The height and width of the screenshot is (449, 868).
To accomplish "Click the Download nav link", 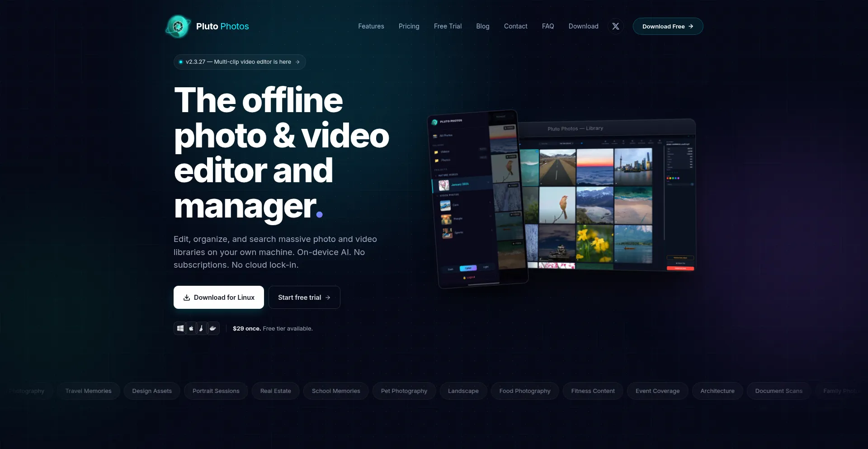I will click(584, 26).
